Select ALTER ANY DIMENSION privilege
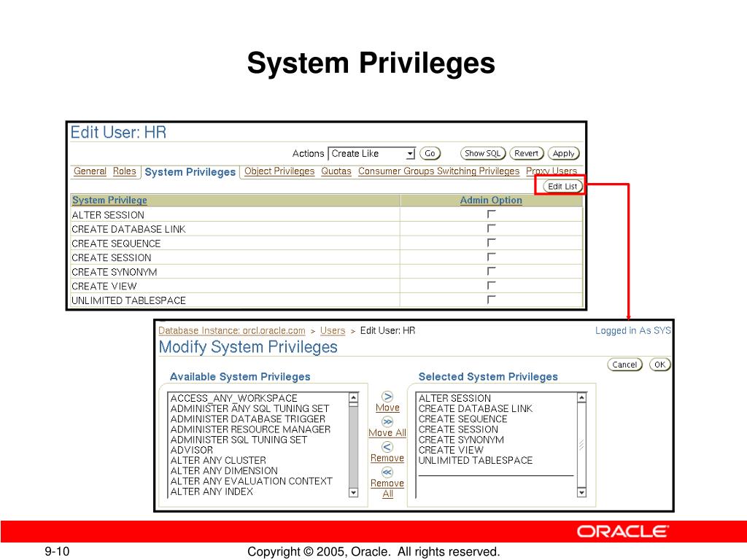This screenshot has width=747, height=560. pos(224,471)
